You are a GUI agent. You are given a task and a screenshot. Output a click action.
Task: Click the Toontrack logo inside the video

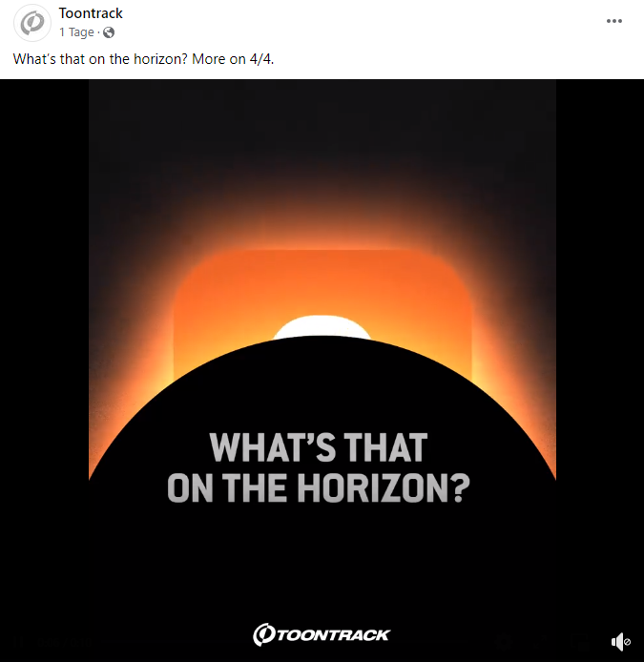coord(322,634)
